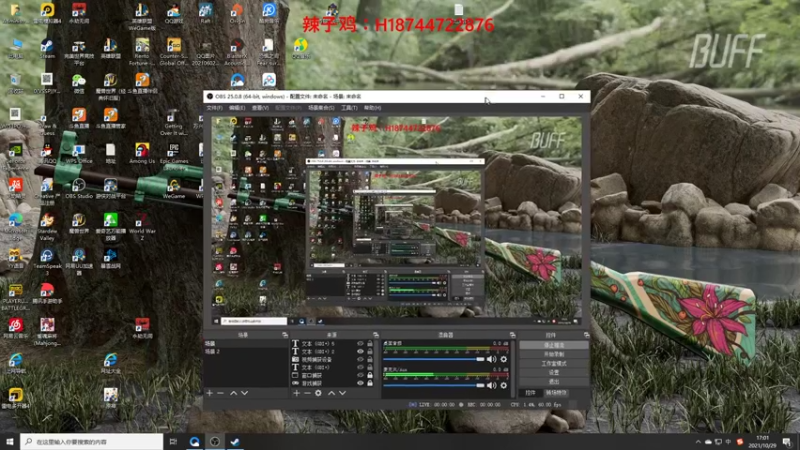
Task: Select the OBS Studio desktop shortcut
Action: point(79,189)
